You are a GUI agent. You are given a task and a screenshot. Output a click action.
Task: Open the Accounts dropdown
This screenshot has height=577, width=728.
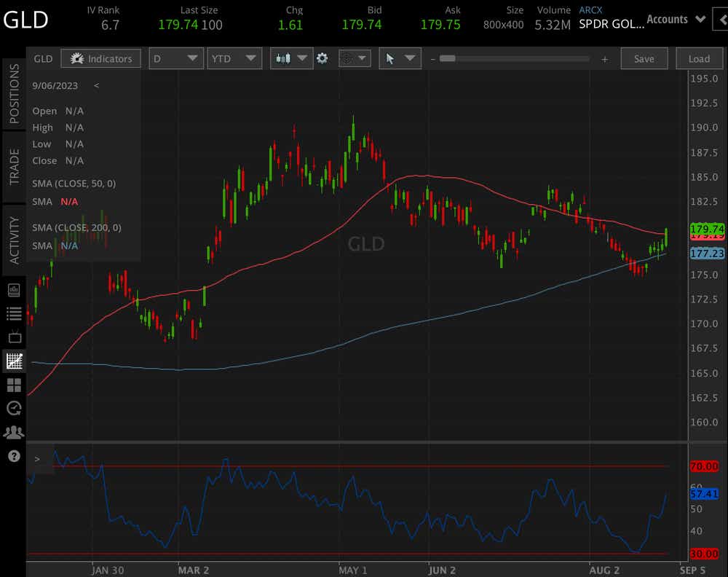(x=676, y=20)
